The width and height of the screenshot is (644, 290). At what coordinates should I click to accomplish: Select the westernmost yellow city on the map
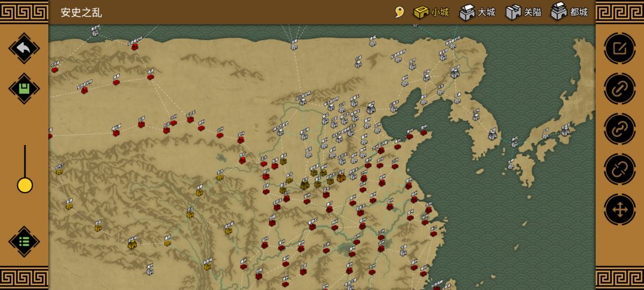point(59,172)
